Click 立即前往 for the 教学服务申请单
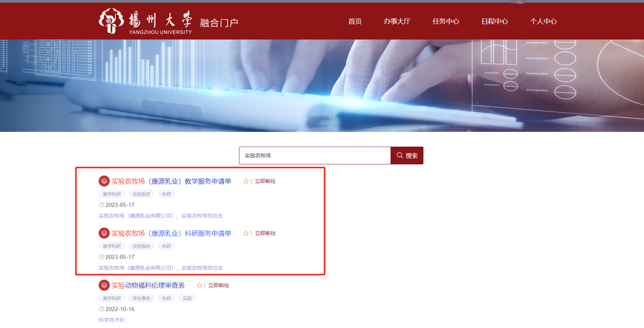 (x=265, y=181)
